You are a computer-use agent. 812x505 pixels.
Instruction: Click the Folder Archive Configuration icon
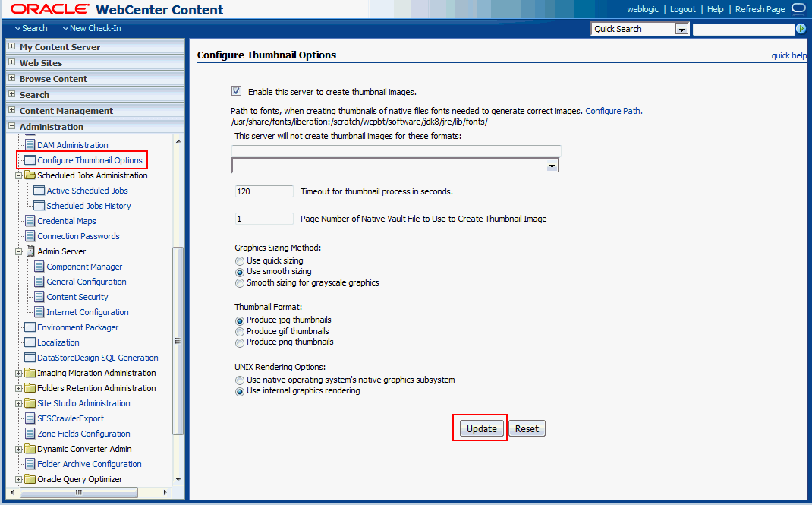pyautogui.click(x=30, y=463)
